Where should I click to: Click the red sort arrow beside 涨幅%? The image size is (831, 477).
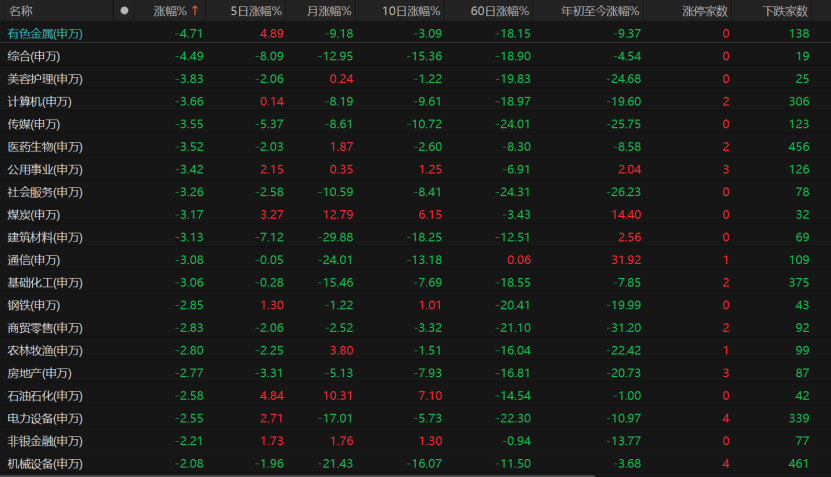(x=195, y=11)
